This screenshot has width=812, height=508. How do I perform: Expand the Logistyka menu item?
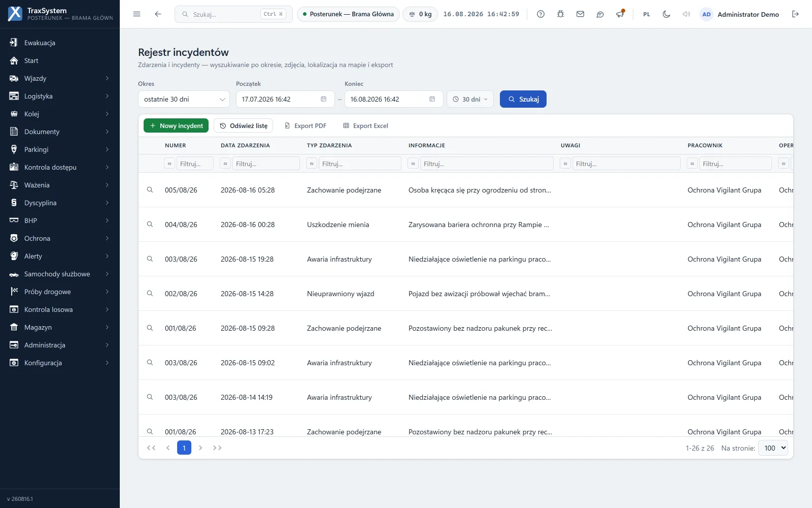(60, 96)
